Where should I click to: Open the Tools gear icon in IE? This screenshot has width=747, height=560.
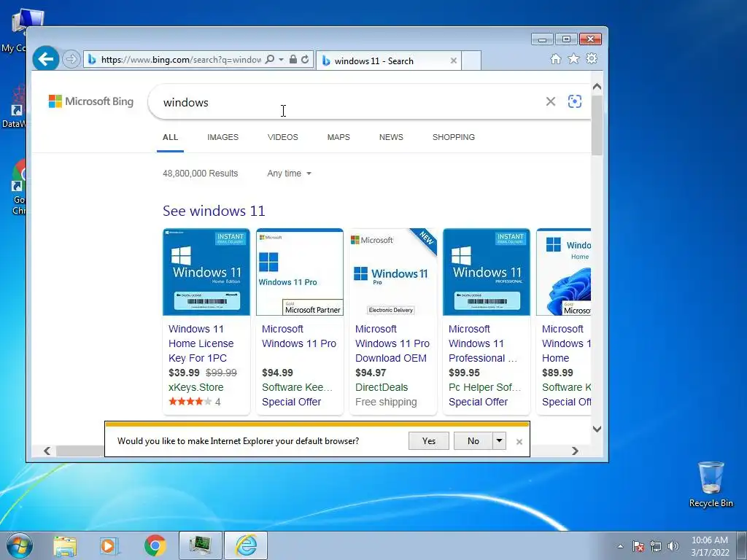(591, 58)
